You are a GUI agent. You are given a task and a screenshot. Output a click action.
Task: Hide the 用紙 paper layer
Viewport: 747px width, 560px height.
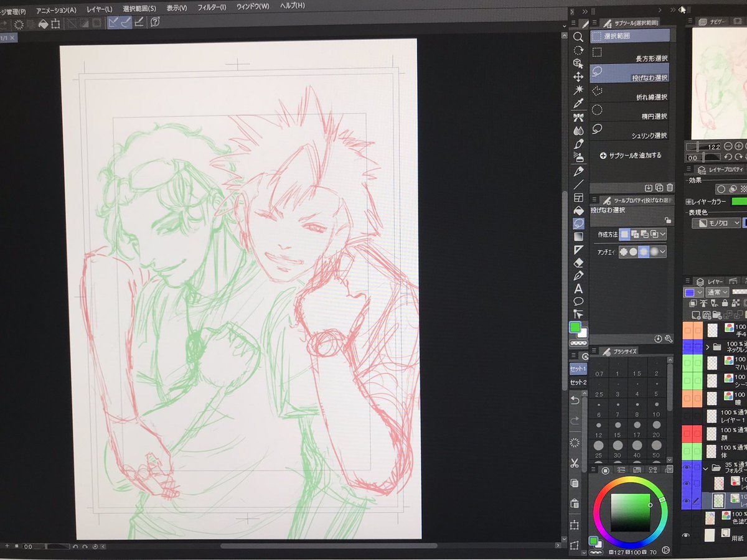click(686, 534)
